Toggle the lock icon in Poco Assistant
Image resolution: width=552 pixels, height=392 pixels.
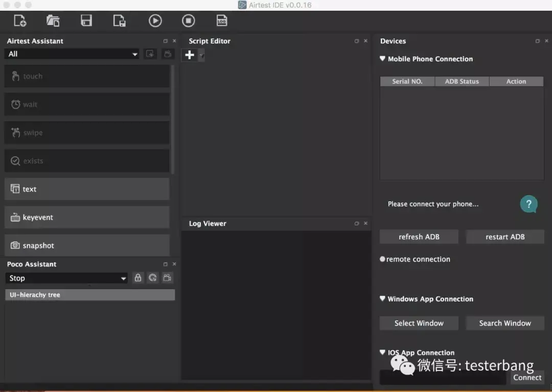tap(138, 278)
